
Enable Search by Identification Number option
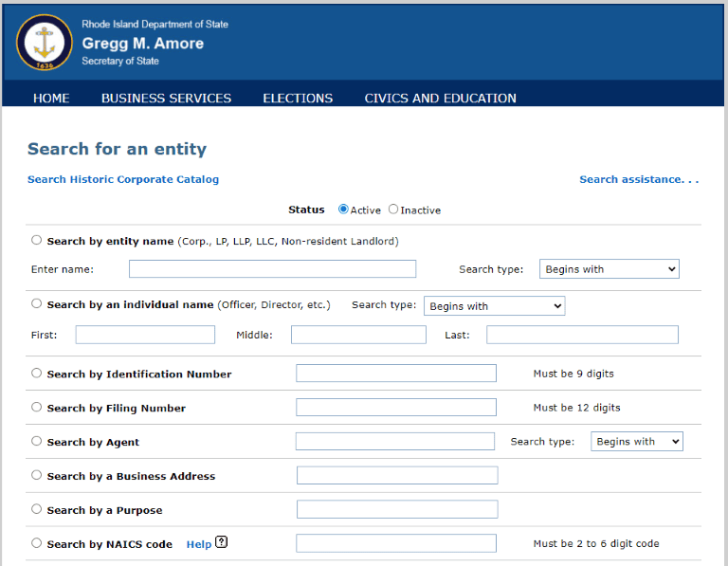click(37, 374)
